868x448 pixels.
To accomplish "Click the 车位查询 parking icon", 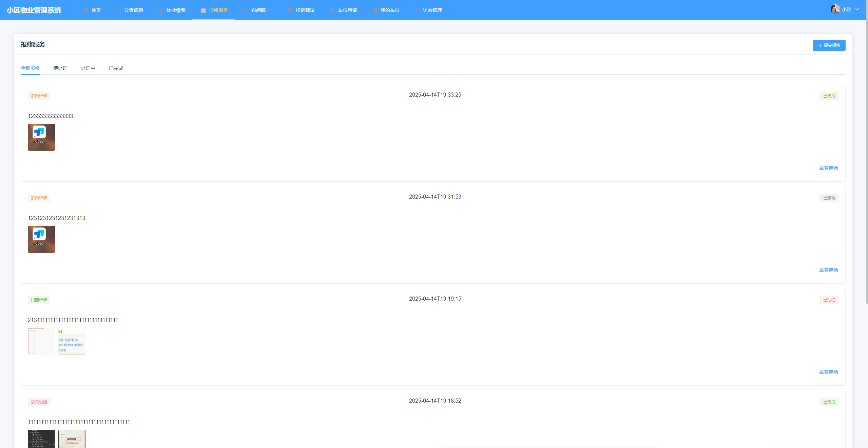I will click(332, 10).
